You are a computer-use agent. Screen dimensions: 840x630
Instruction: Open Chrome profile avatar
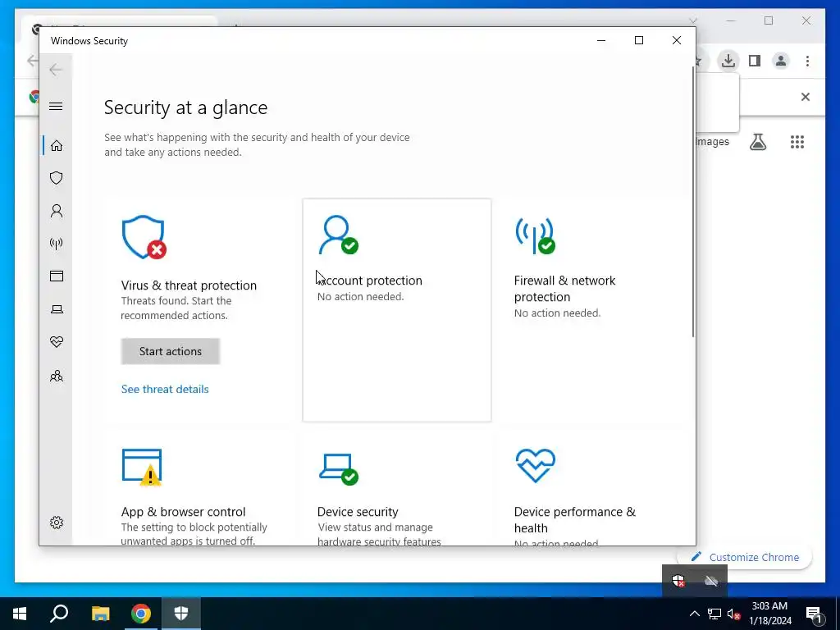point(781,61)
